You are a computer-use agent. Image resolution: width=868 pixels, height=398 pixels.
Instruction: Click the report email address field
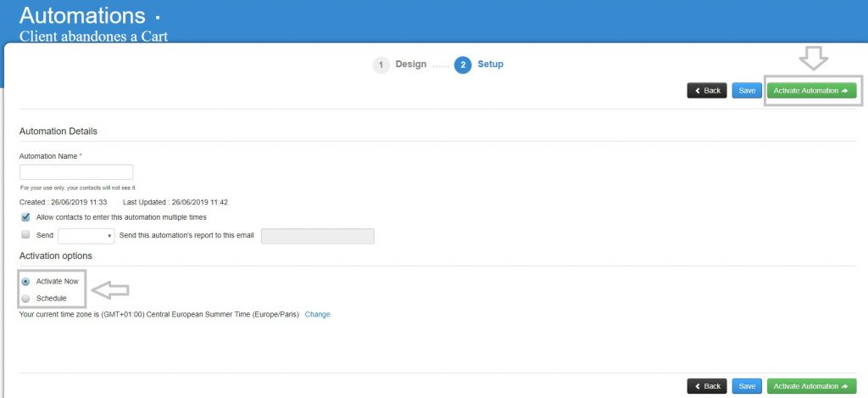[318, 236]
